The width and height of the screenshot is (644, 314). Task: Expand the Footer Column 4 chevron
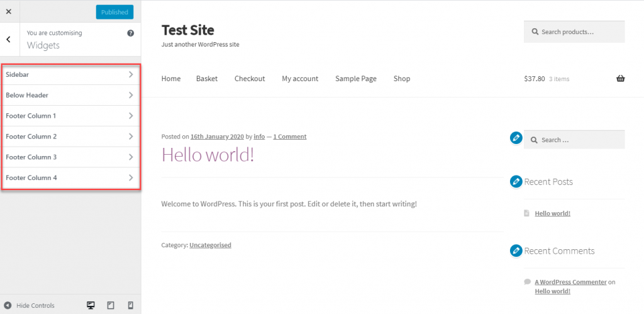coord(131,178)
